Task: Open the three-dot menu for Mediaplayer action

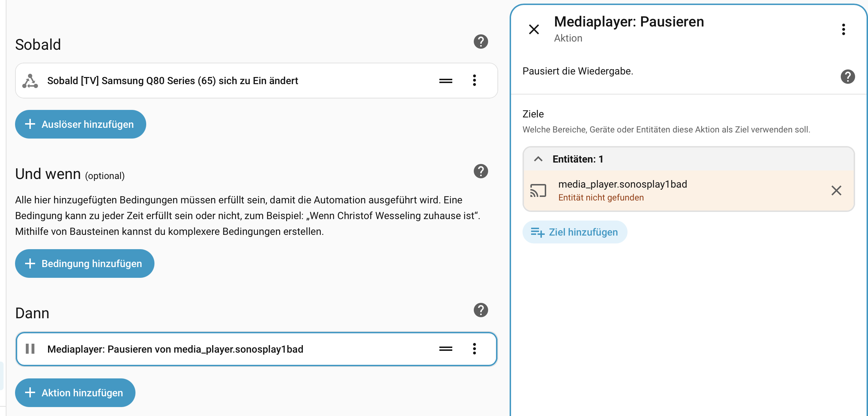Action: tap(474, 349)
